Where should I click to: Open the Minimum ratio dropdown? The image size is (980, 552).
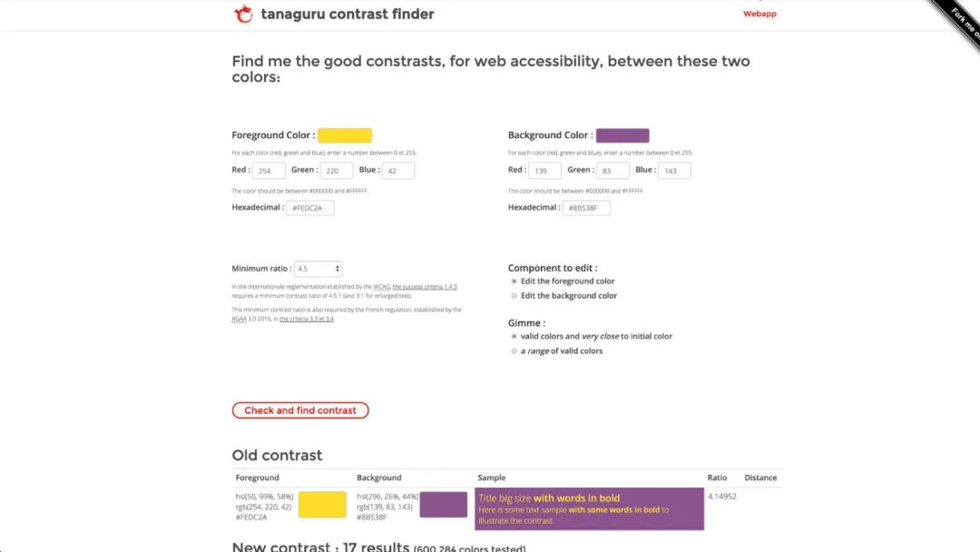coord(318,269)
